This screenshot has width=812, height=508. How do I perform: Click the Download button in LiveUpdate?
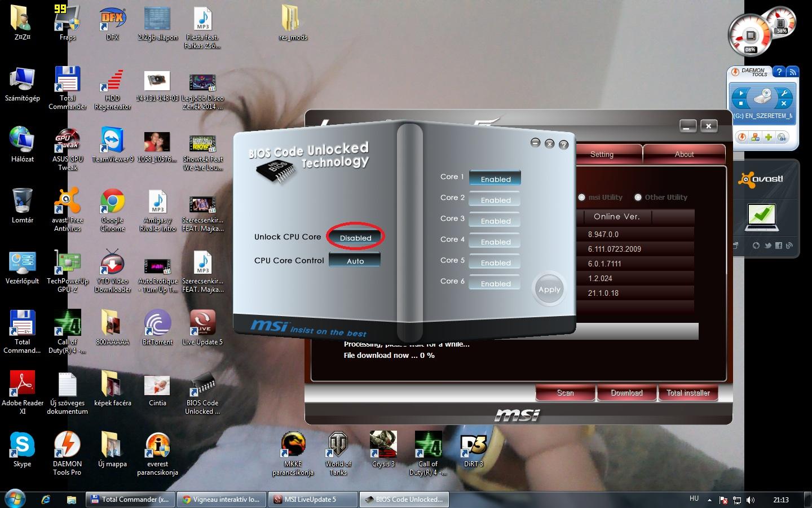[x=626, y=393]
